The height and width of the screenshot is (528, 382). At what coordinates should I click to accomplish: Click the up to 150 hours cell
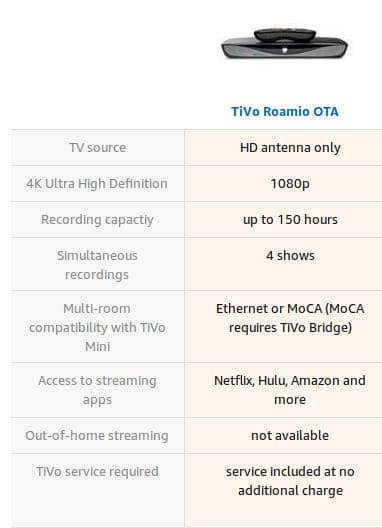(x=290, y=220)
